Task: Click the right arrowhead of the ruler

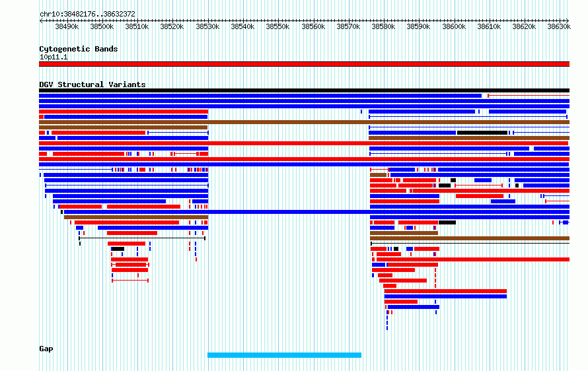Action: (568, 21)
